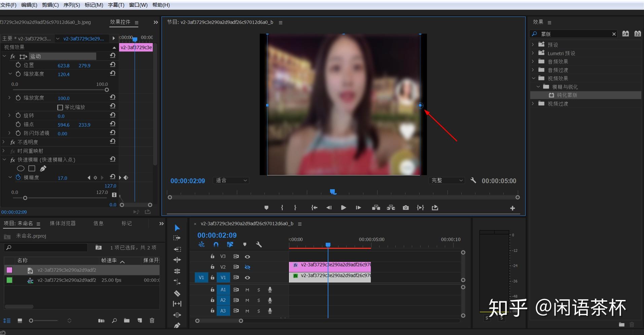
Task: Click the Selection arrow tool
Action: pos(177,228)
